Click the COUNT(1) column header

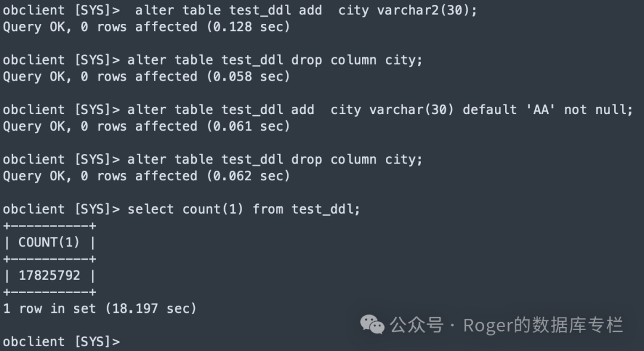point(49,242)
